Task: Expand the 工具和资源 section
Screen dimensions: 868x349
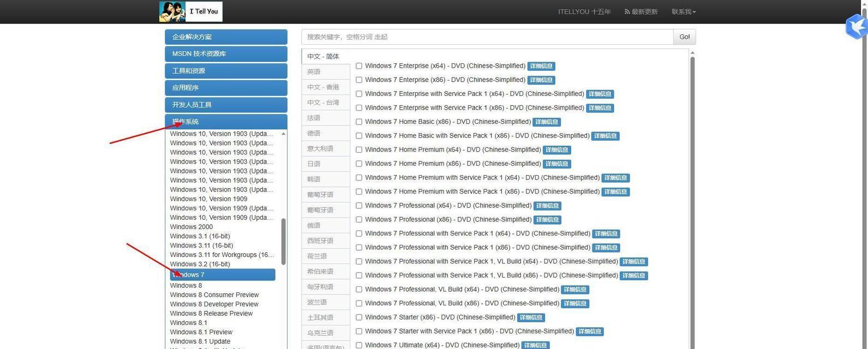Action: click(226, 71)
